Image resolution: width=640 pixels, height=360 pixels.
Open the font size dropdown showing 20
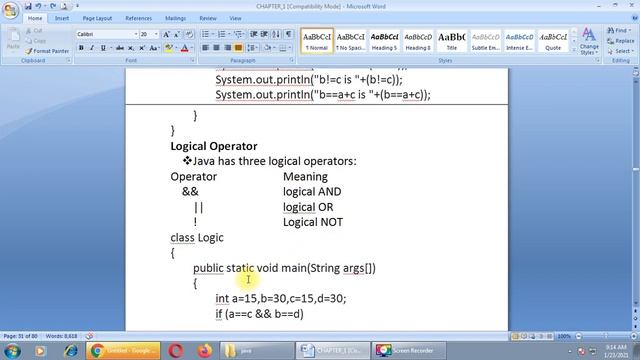pos(156,34)
